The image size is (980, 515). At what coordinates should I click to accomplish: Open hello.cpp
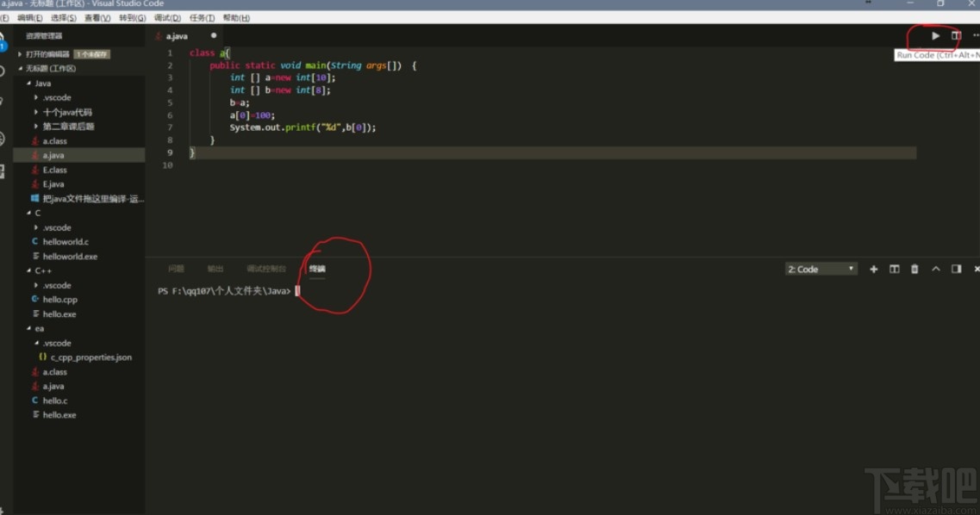(x=60, y=300)
